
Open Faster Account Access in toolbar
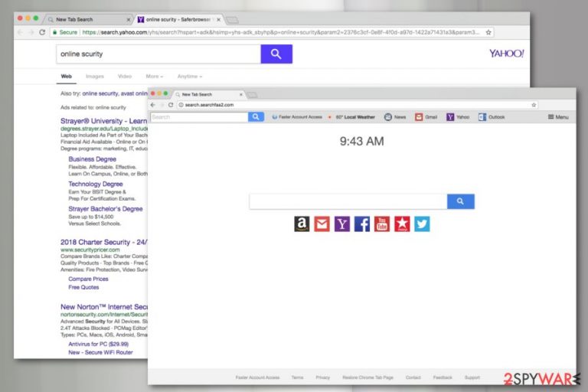297,117
